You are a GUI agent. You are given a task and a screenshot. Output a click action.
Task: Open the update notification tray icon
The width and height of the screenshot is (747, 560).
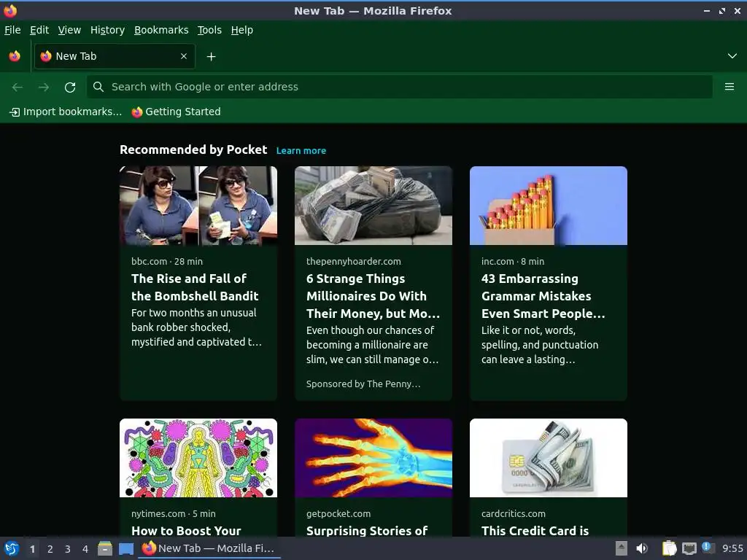[x=708, y=547]
